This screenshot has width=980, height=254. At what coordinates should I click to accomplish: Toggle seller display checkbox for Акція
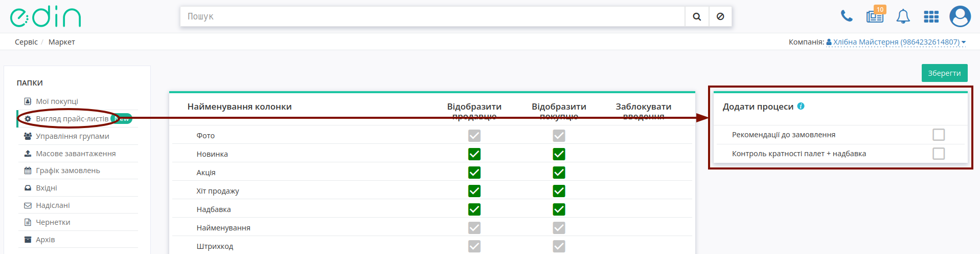click(x=474, y=173)
